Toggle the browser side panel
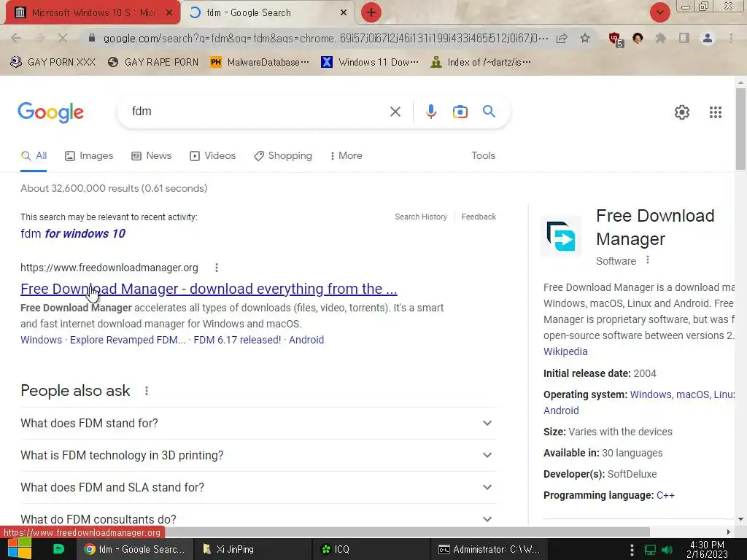The image size is (747, 560). [x=684, y=38]
